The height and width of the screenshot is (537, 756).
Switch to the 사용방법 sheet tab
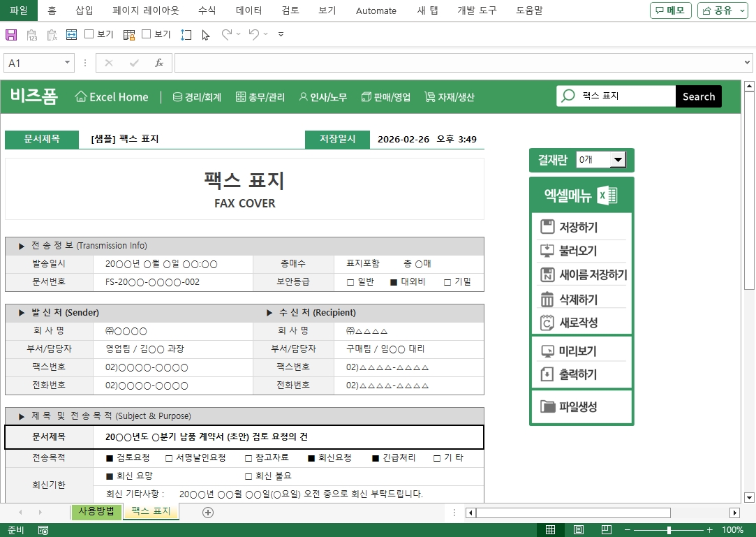coord(96,511)
